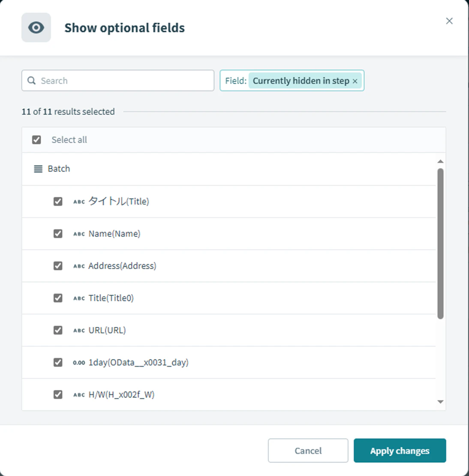
Task: Click the Batch list icon
Action: [x=38, y=169]
